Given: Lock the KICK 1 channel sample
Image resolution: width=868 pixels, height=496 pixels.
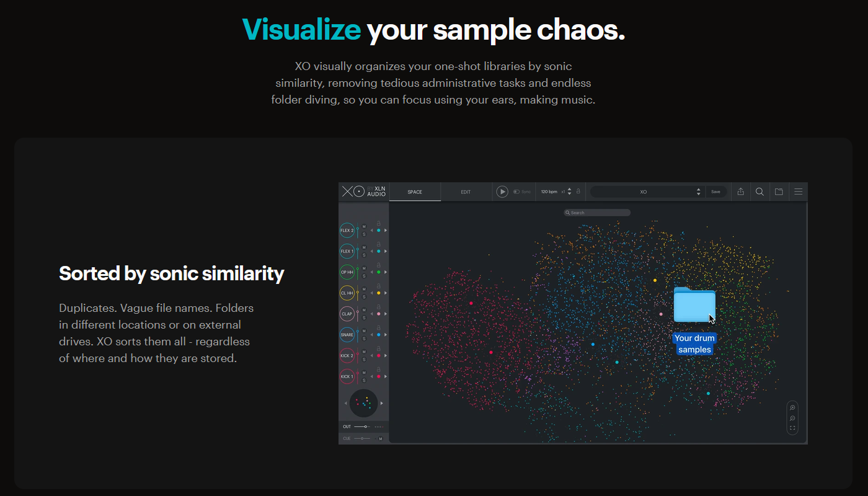Looking at the screenshot, I should pyautogui.click(x=379, y=369).
